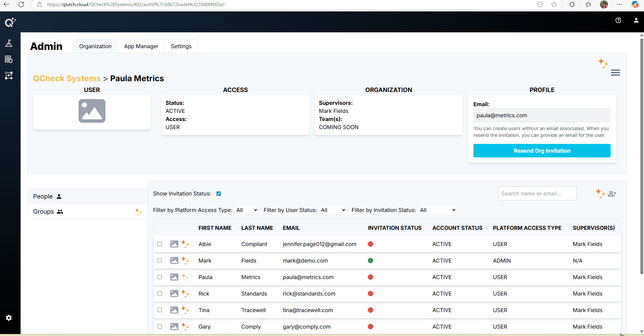Click the search name or email field
Viewport: 644px width, 336px height.
coord(537,194)
